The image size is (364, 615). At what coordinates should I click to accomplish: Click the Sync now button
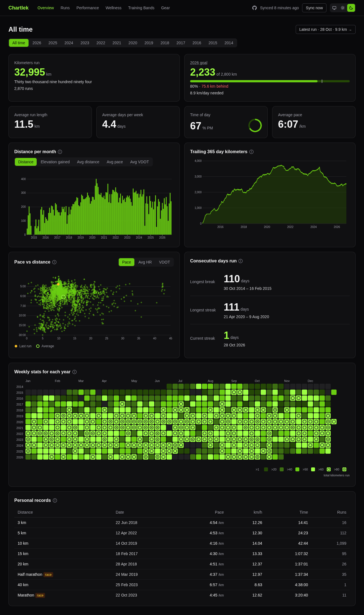click(314, 8)
